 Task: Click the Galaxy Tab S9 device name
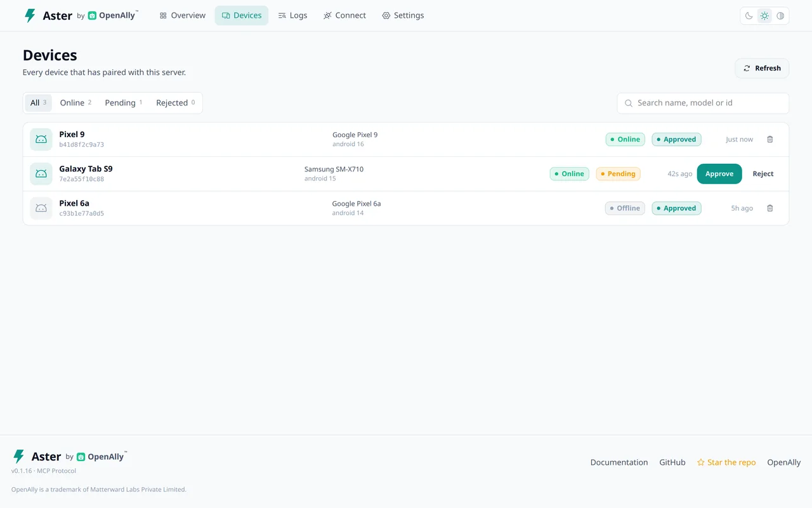click(x=86, y=169)
